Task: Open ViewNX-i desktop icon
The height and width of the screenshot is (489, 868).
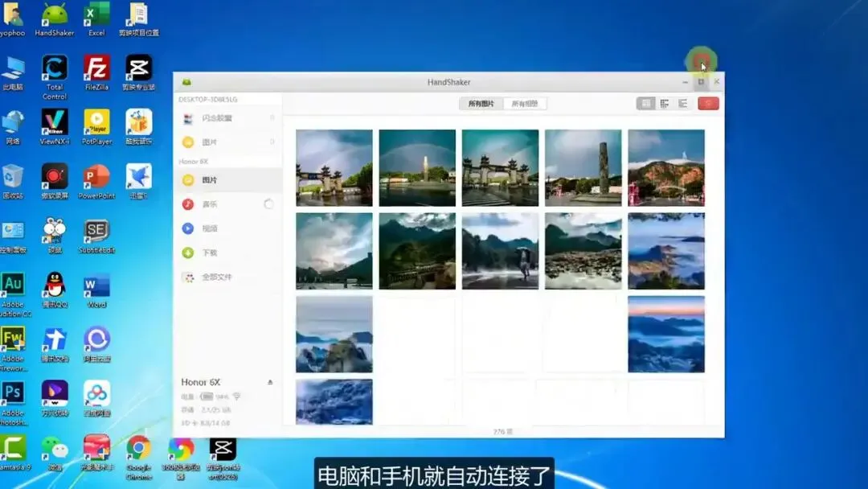Action: [55, 126]
